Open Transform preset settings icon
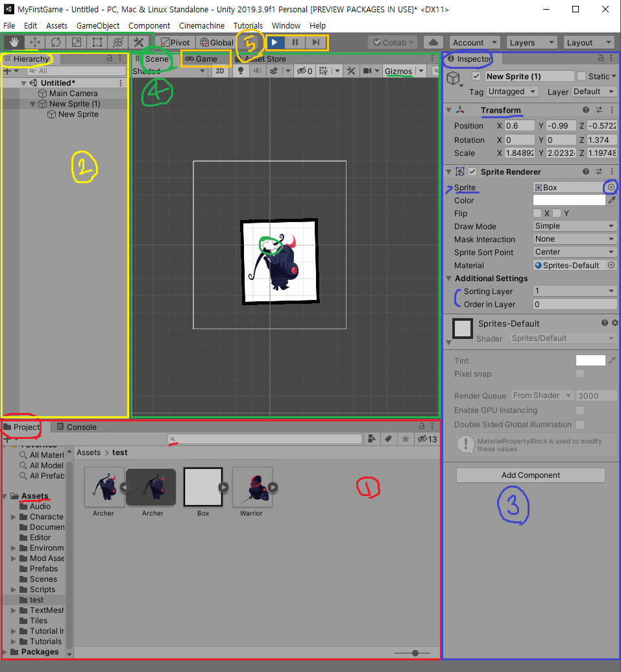 click(599, 110)
